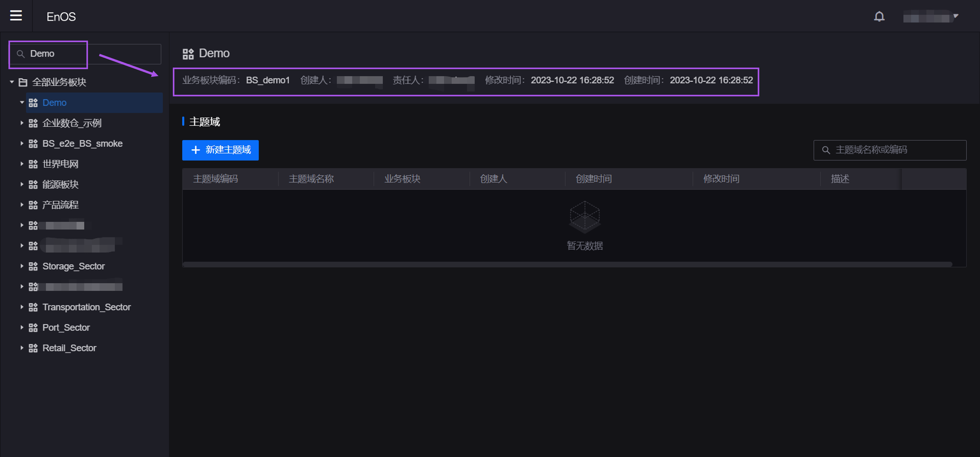The width and height of the screenshot is (980, 457).
Task: Click the 新建主题域 button
Action: [220, 150]
